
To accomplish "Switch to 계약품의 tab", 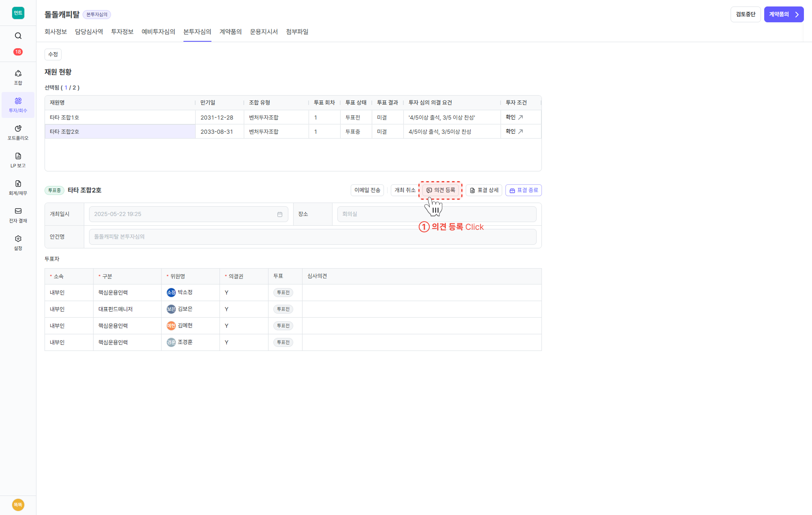I will tap(230, 32).
